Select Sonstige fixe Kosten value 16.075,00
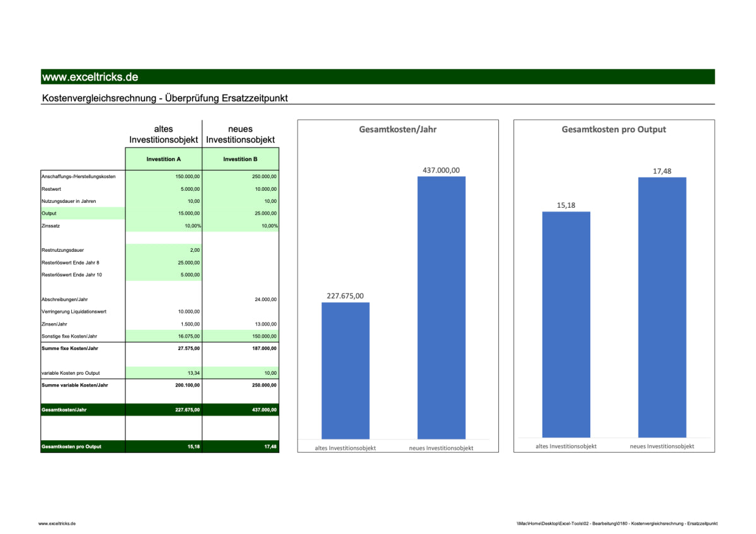 click(164, 336)
